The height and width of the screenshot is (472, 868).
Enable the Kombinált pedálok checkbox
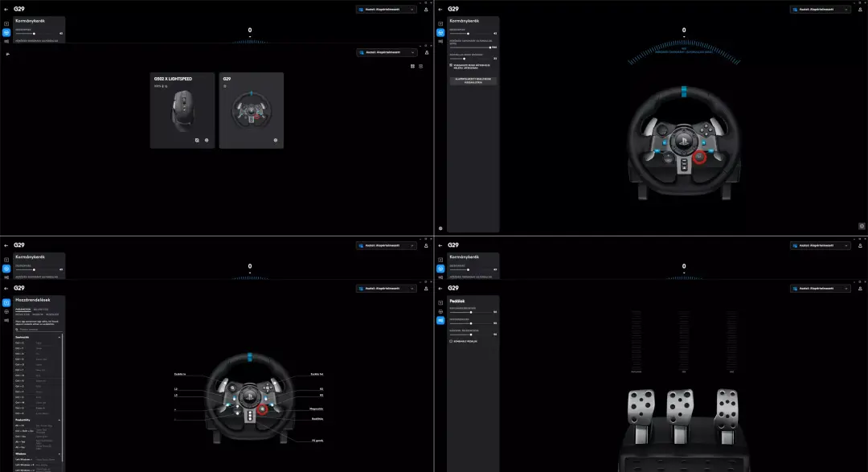click(451, 341)
